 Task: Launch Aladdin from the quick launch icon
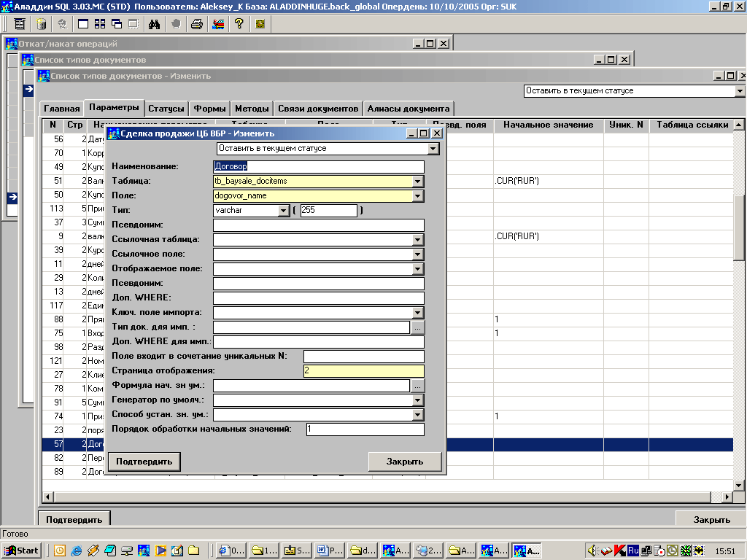[x=144, y=551]
